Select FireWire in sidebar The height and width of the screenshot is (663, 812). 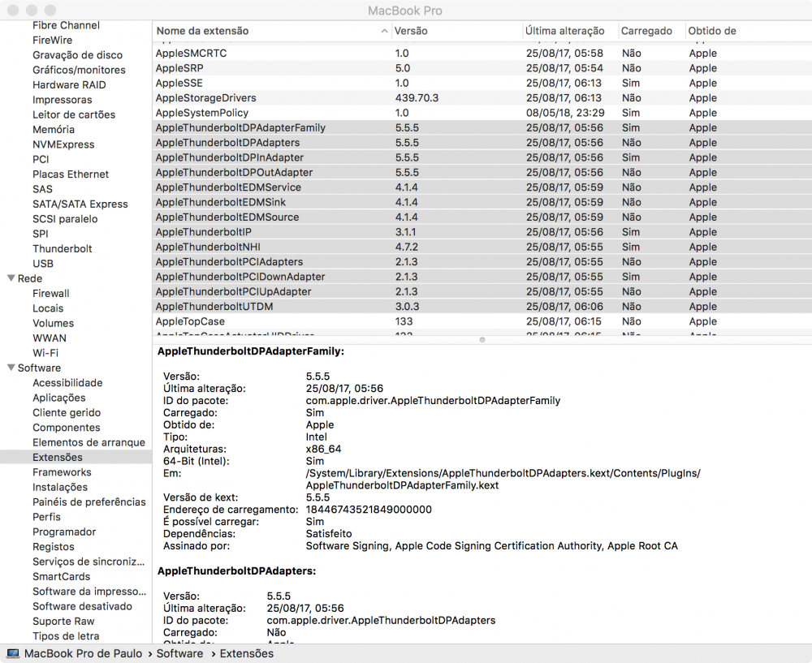pyautogui.click(x=52, y=41)
